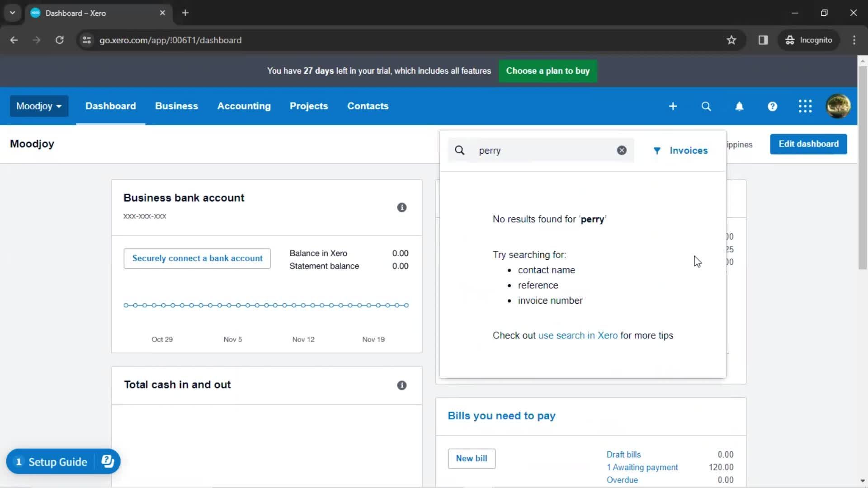This screenshot has width=868, height=488.
Task: Click the New bill button
Action: tap(472, 459)
